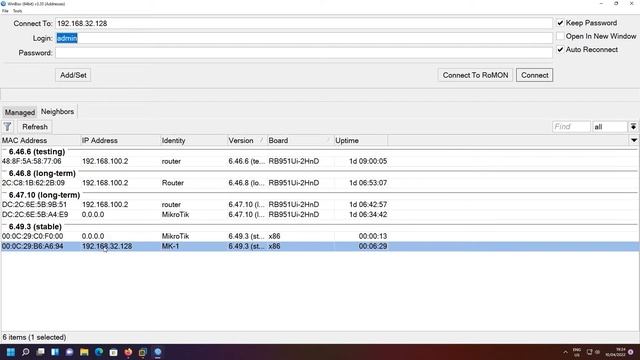The image size is (640, 360).
Task: Sort by Identity column header
Action: click(193, 140)
